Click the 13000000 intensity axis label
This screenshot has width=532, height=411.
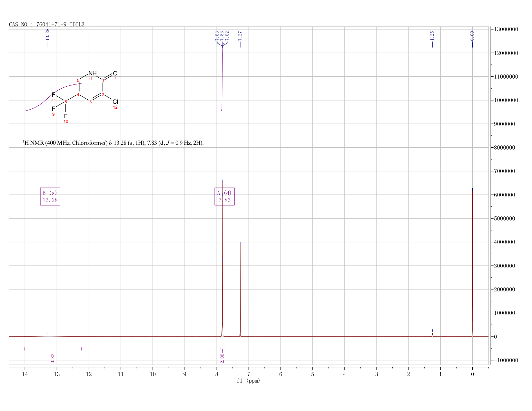(506, 29)
